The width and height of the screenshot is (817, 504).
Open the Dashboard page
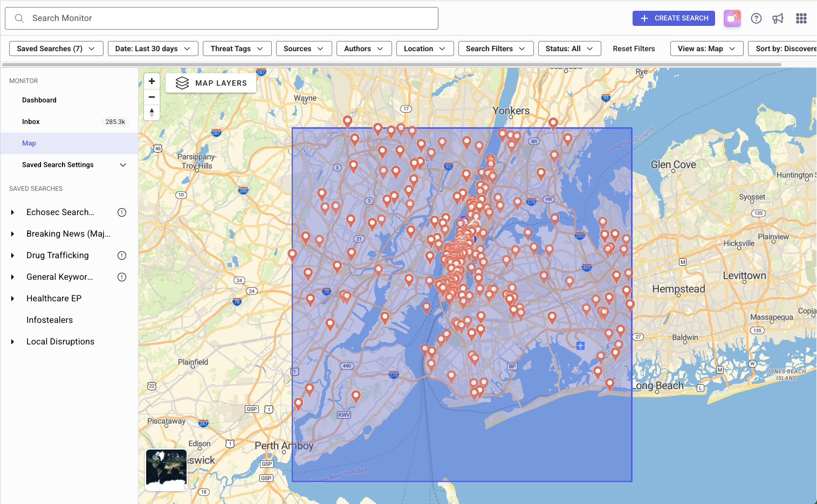(39, 100)
